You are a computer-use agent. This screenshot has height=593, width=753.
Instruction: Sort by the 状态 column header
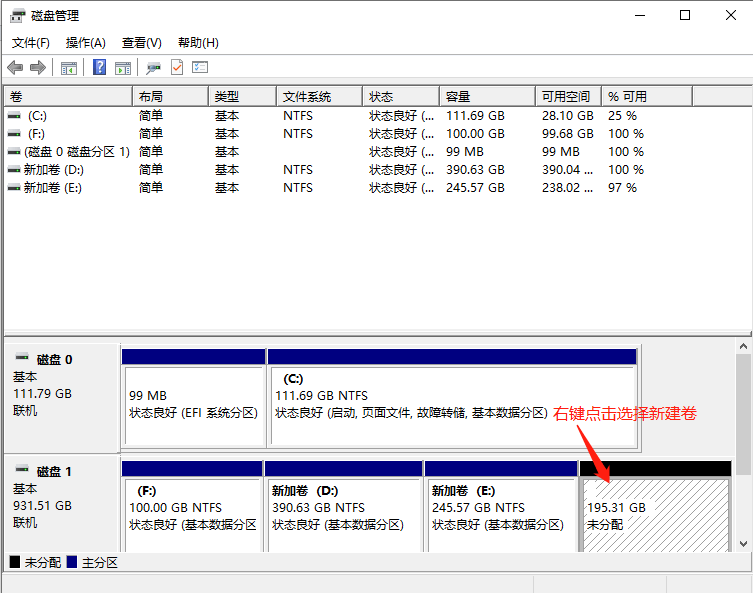coord(401,97)
